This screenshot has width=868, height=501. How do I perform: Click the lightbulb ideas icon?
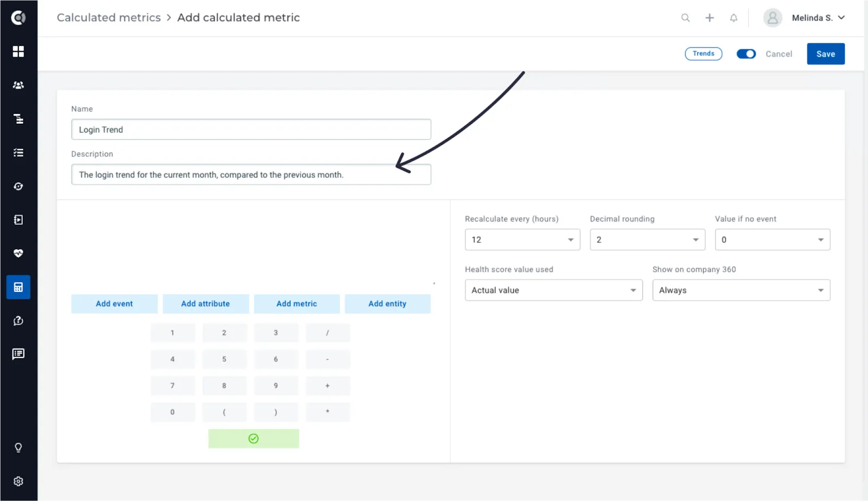pyautogui.click(x=18, y=448)
